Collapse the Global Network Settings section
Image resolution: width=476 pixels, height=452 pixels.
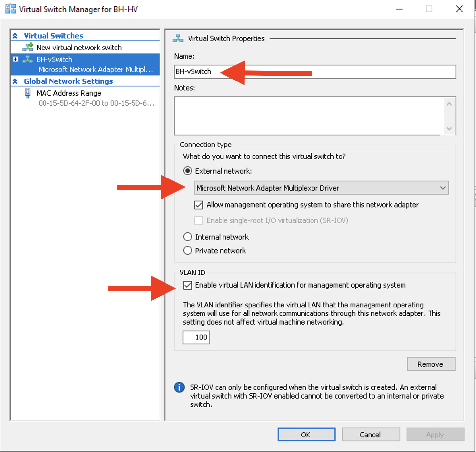click(15, 81)
